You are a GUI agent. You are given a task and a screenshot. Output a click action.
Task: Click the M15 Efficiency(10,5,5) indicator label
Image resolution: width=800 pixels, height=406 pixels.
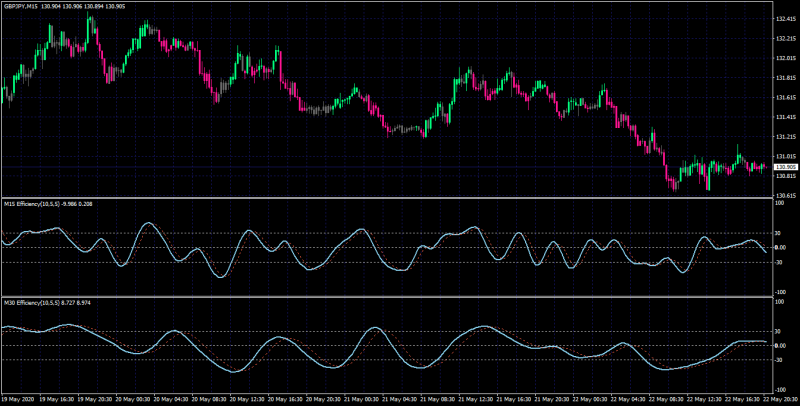(x=32, y=204)
